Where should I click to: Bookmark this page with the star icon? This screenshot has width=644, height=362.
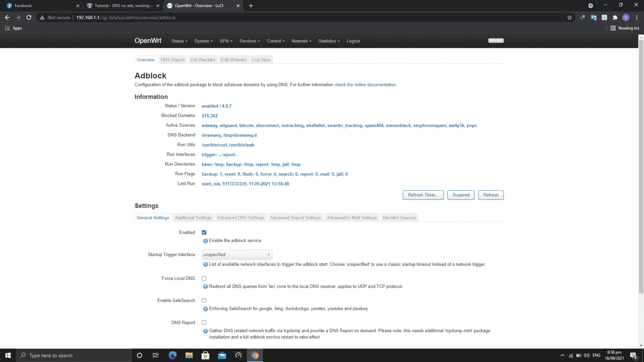pyautogui.click(x=570, y=17)
